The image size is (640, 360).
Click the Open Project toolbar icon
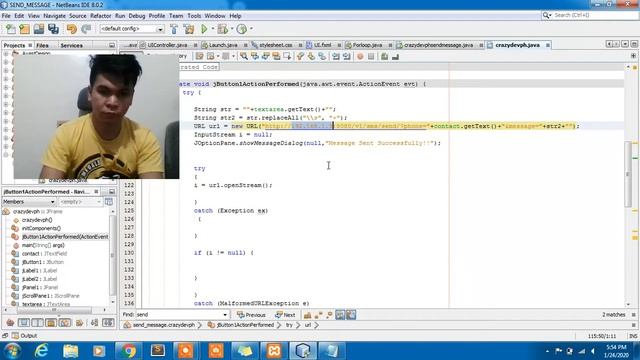tap(39, 29)
